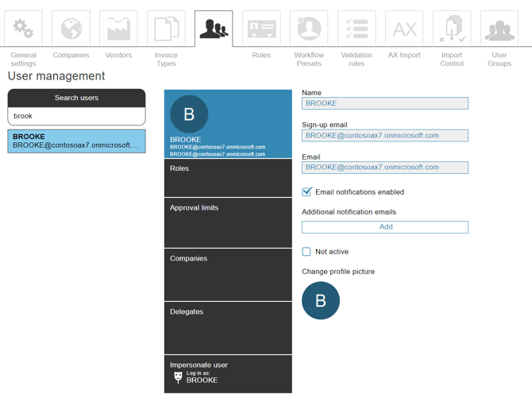Expand the Delegates section panel

point(228,327)
